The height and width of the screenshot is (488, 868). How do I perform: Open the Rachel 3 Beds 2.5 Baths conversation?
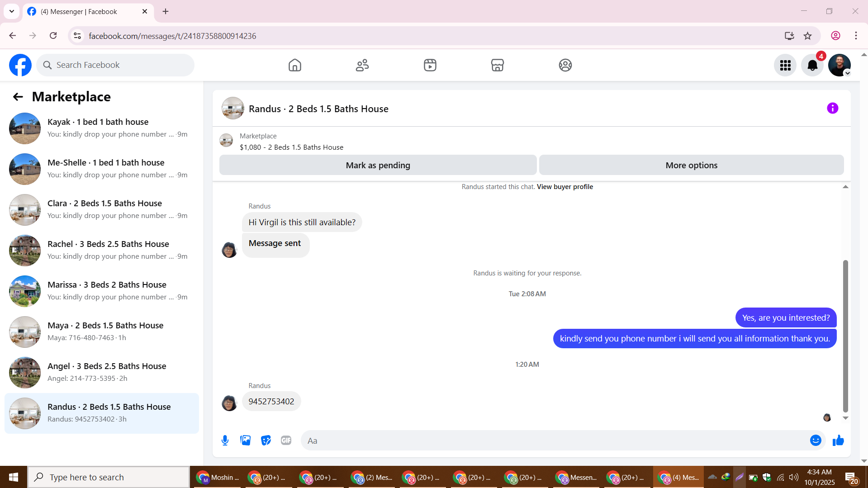102,251
